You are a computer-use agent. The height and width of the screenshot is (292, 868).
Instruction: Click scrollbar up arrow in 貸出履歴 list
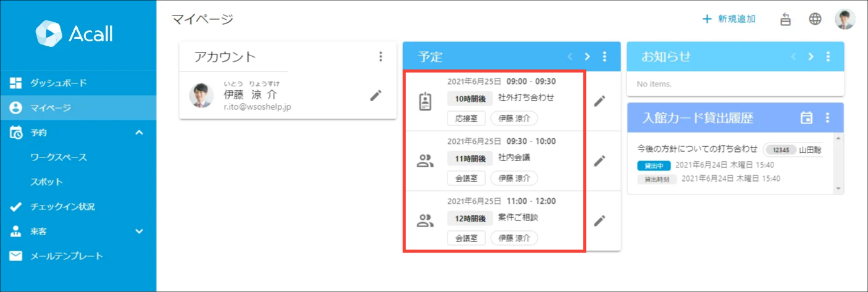pos(838,140)
